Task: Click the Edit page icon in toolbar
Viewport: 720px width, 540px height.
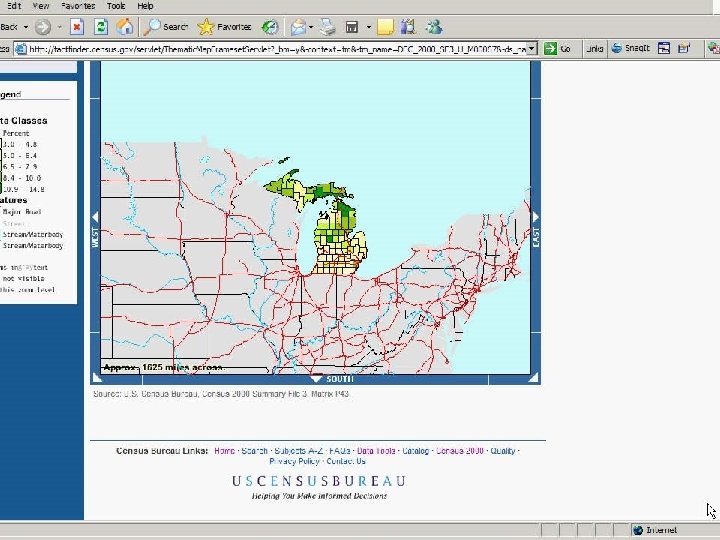Action: pos(352,27)
